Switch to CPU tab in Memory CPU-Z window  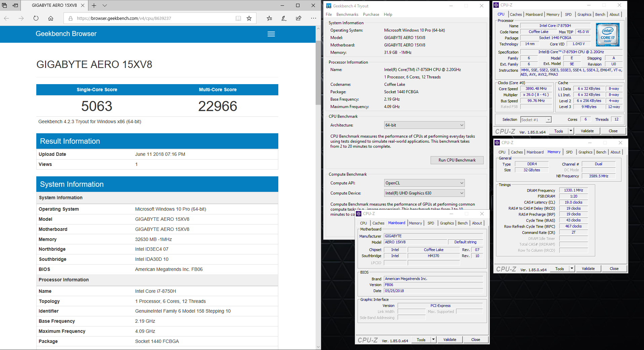click(502, 152)
